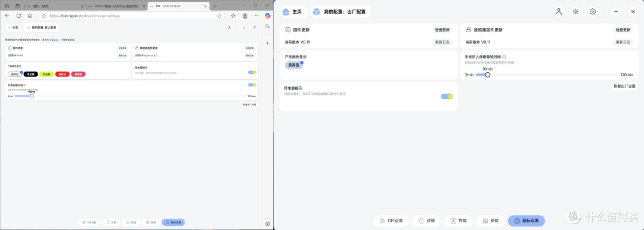Toggle the wireless sleep switch in web page

252,85
